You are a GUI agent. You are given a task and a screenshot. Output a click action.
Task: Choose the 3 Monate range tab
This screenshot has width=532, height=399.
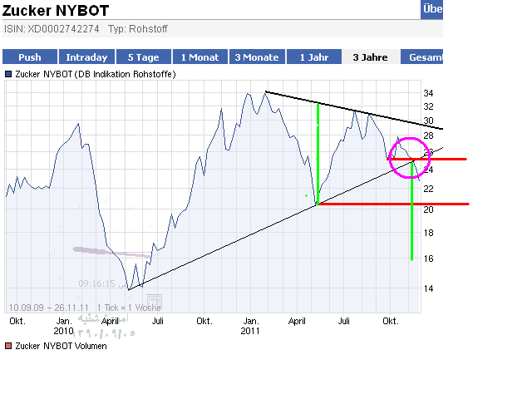point(257,57)
